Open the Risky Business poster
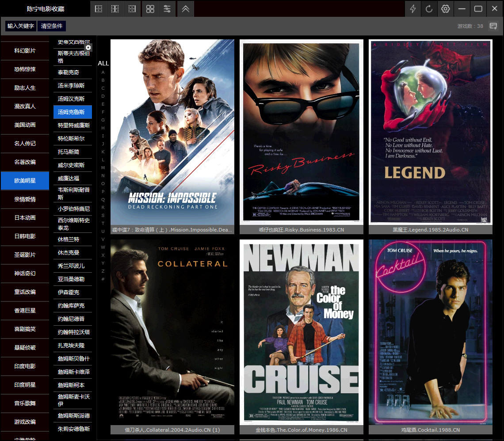This screenshot has height=441, width=504. pos(301,132)
